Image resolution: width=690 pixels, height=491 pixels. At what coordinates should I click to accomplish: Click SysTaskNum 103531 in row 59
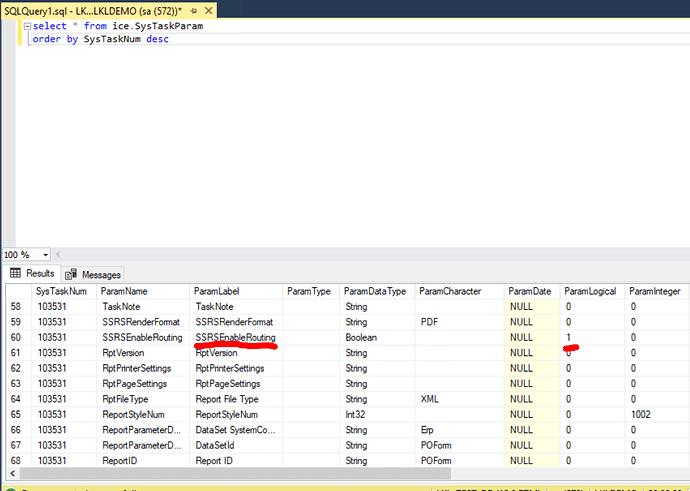[64, 322]
